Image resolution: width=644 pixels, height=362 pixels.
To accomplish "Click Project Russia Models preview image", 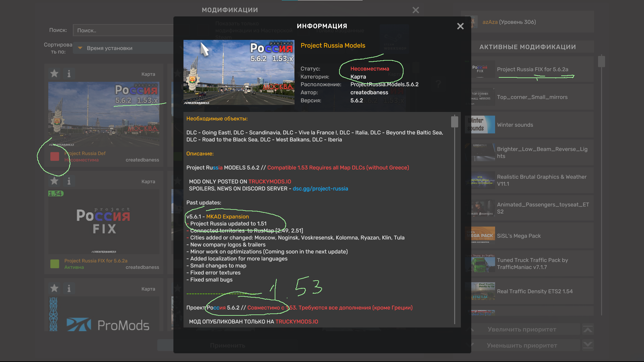I will 239,72.
